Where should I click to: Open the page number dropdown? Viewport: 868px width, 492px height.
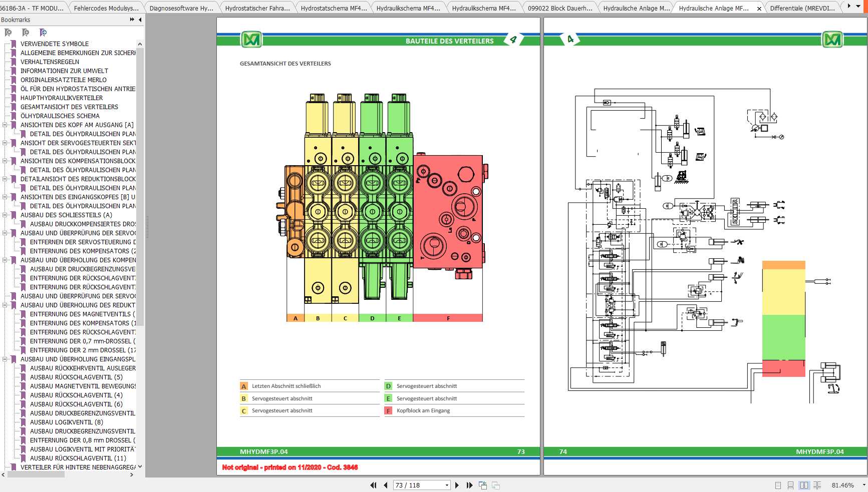point(447,485)
